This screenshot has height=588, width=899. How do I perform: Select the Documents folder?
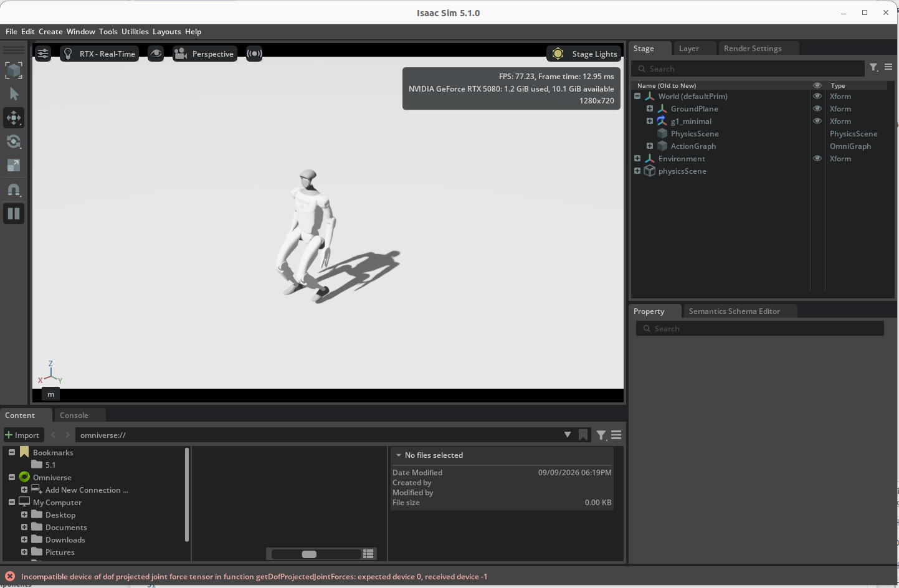[59, 528]
